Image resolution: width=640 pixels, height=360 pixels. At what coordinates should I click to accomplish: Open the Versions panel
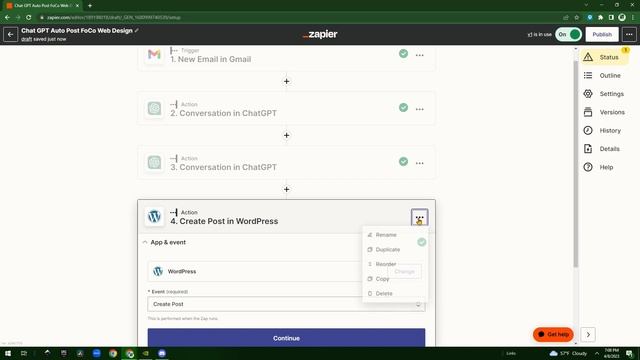tap(604, 112)
